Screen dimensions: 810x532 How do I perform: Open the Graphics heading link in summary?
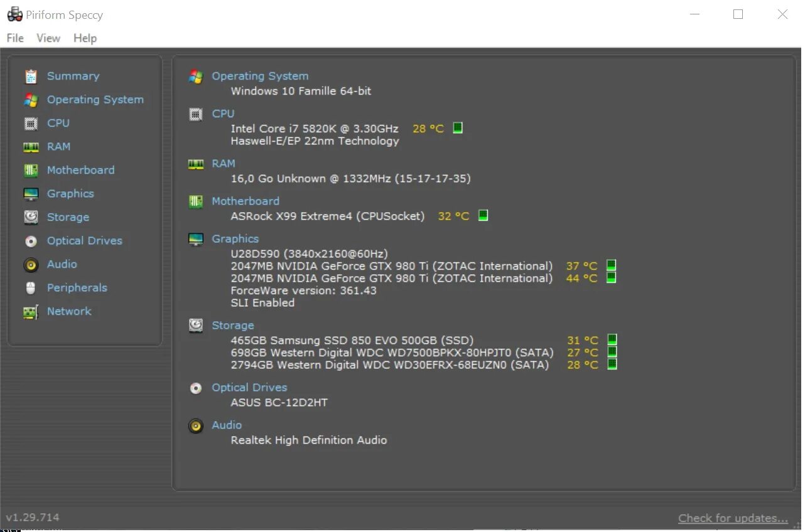(x=235, y=239)
